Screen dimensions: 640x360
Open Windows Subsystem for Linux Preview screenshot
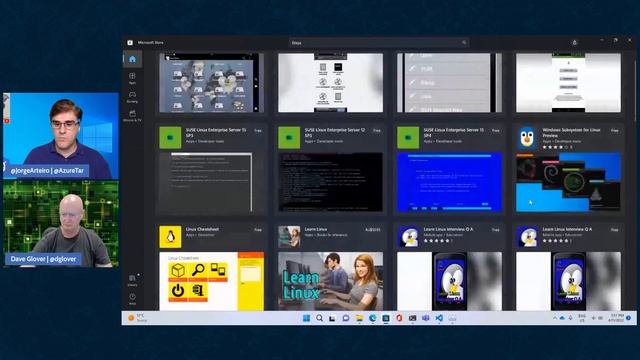pyautogui.click(x=569, y=182)
